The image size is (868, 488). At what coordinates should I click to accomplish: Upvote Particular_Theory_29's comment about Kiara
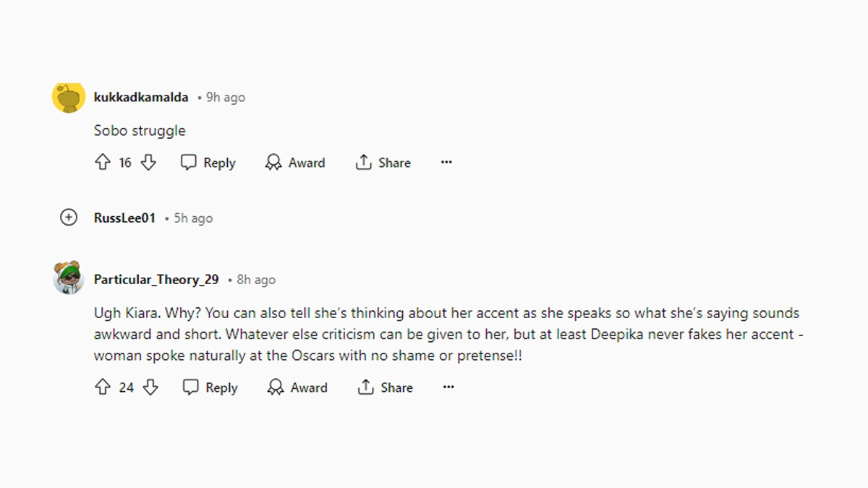point(103,388)
